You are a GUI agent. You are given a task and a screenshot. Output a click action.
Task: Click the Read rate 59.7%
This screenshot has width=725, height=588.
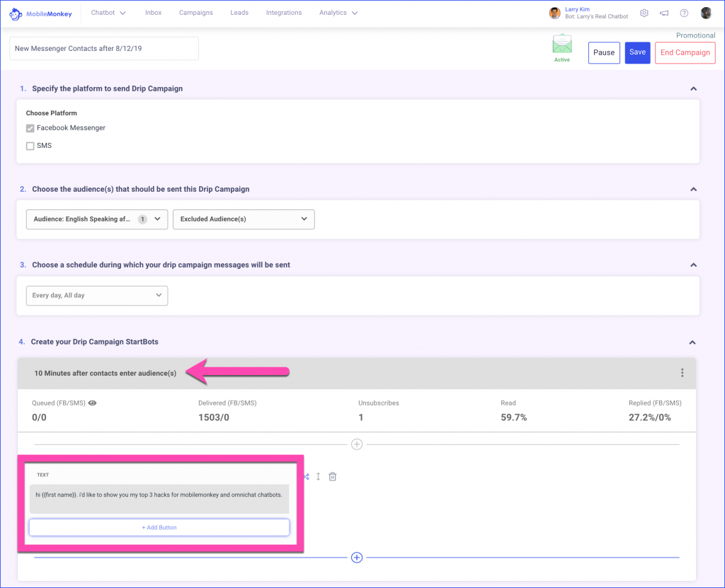coord(514,417)
